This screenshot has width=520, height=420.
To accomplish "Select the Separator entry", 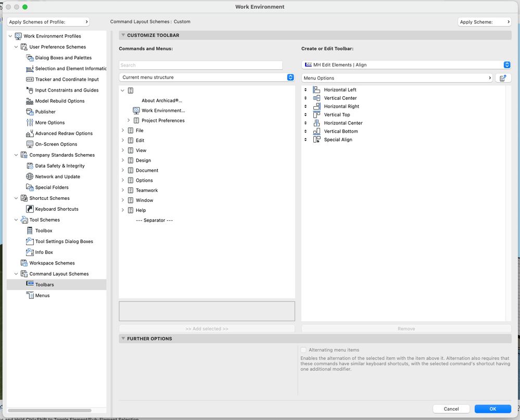I will 154,220.
